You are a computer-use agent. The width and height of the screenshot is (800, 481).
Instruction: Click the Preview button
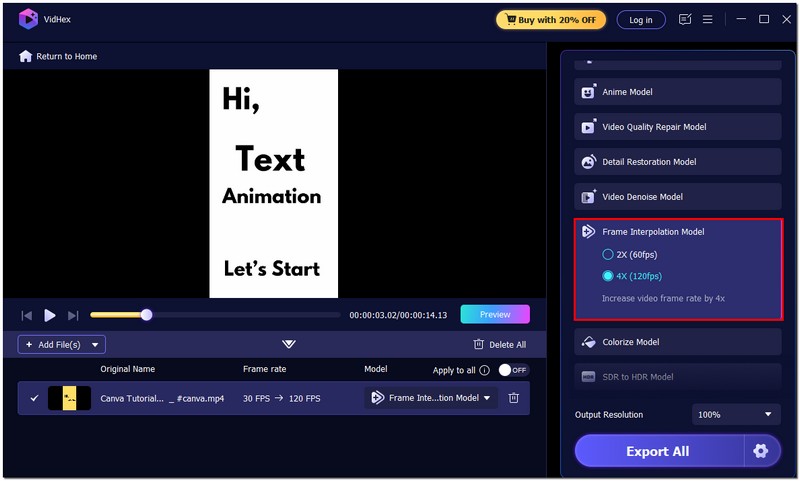[x=495, y=314]
